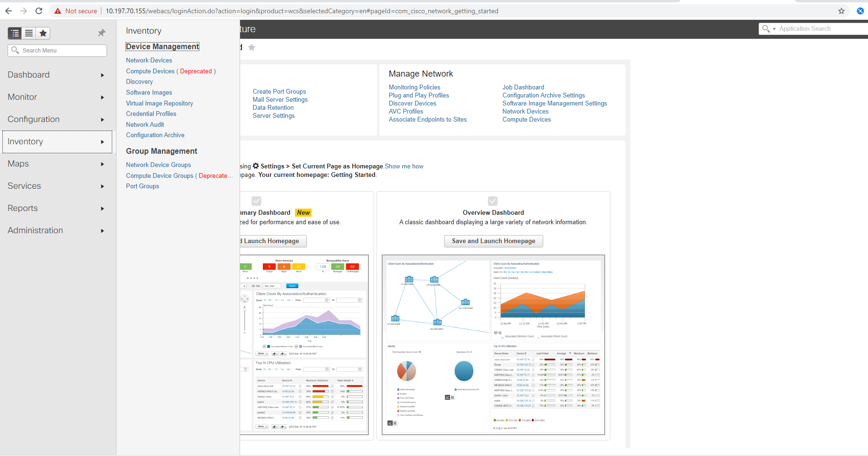
Task: Open Server Settings link
Action: pos(273,115)
